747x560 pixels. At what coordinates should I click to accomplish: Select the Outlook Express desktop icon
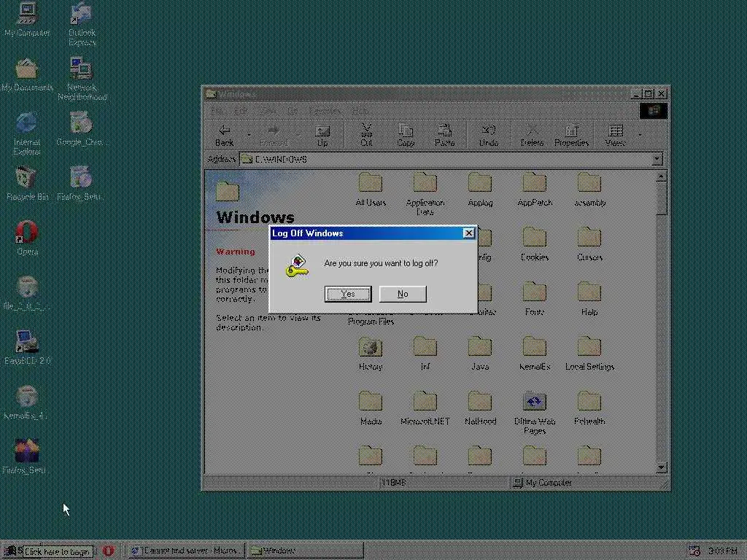click(x=82, y=24)
